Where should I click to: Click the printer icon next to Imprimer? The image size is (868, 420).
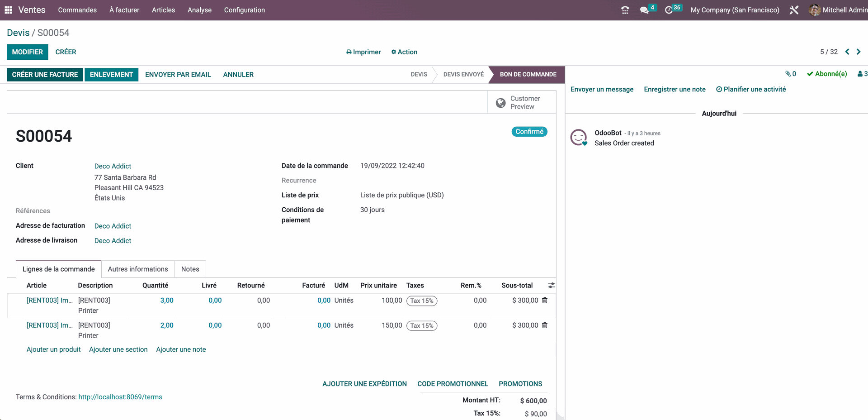348,52
